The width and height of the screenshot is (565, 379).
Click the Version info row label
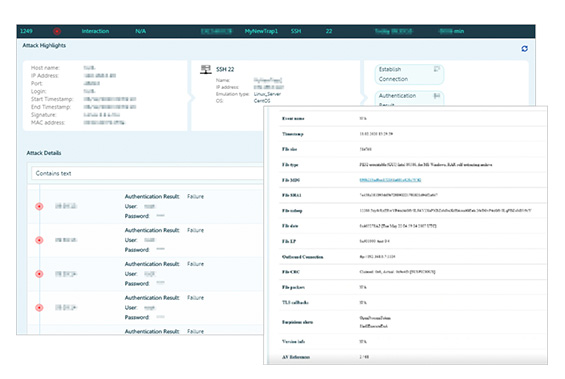point(293,342)
